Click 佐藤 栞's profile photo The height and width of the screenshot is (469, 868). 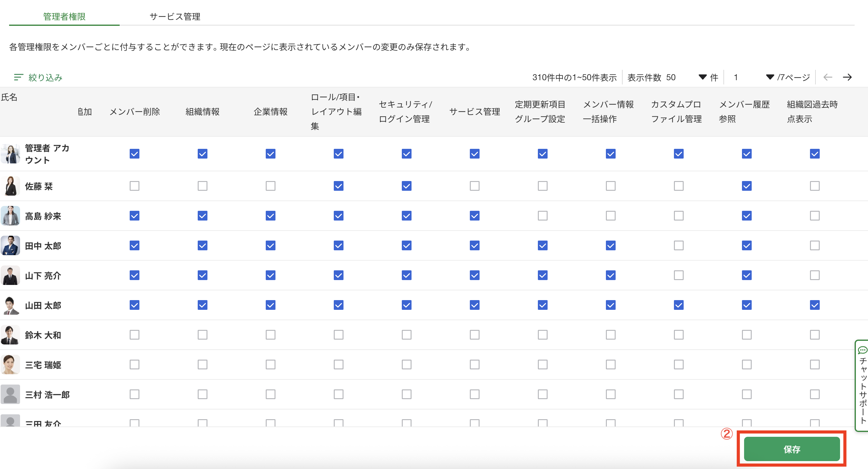(x=10, y=186)
